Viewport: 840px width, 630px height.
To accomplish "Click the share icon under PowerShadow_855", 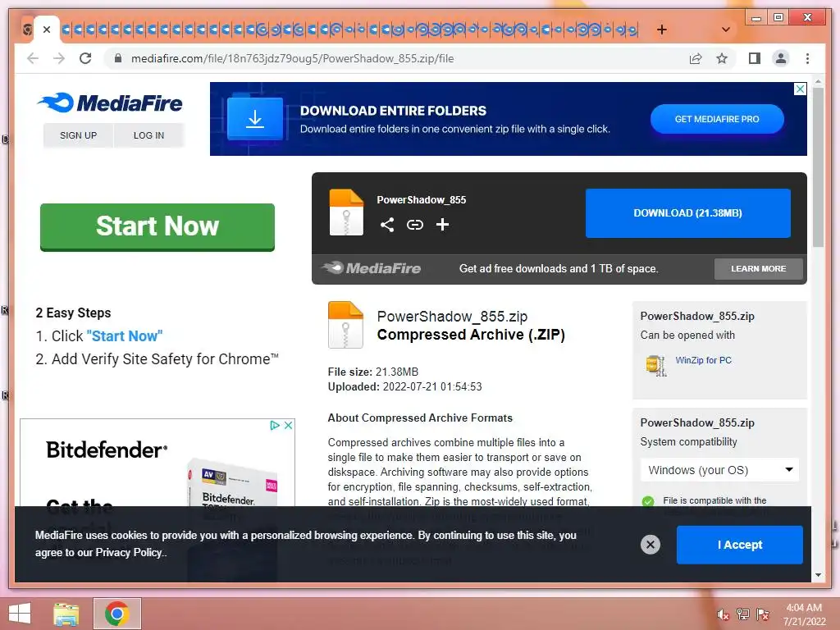I will (x=387, y=225).
